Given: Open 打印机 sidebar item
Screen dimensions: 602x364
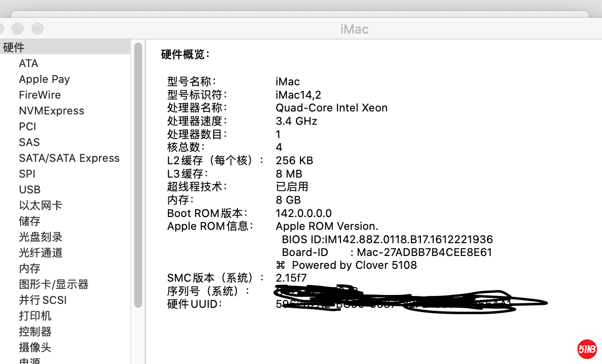Looking at the screenshot, I should click(x=35, y=316).
